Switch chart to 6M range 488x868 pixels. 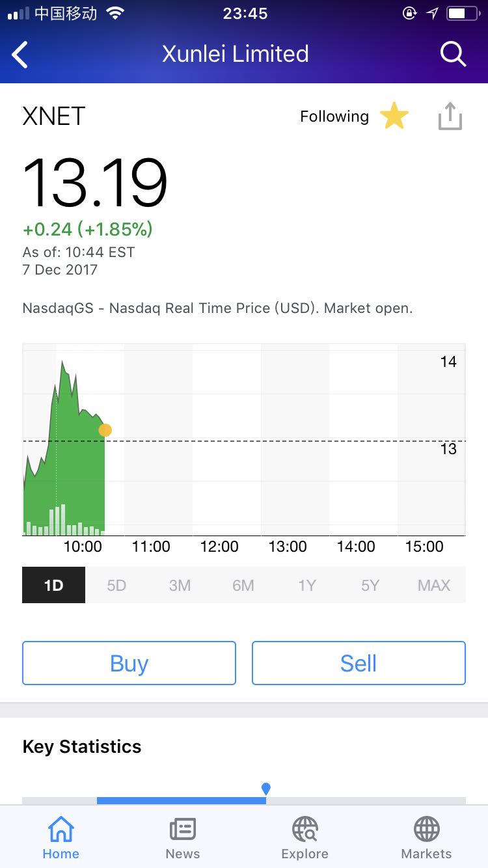pos(243,585)
